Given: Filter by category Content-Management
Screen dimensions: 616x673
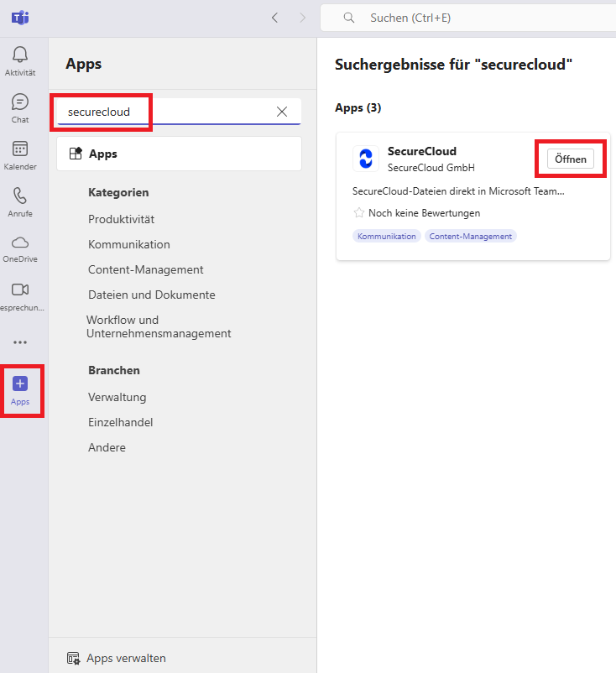Looking at the screenshot, I should pyautogui.click(x=145, y=269).
